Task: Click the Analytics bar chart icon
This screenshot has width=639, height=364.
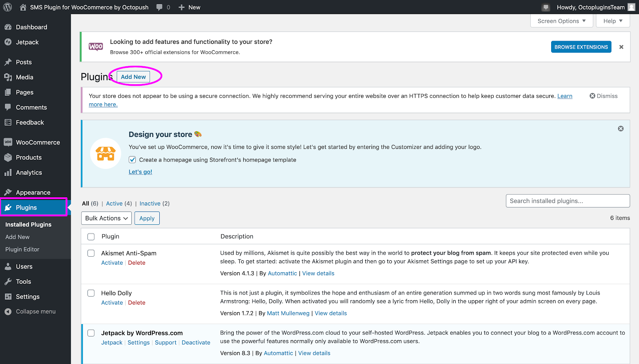Action: point(8,172)
